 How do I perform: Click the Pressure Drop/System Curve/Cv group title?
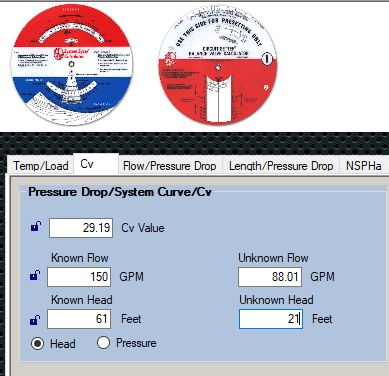tap(120, 192)
